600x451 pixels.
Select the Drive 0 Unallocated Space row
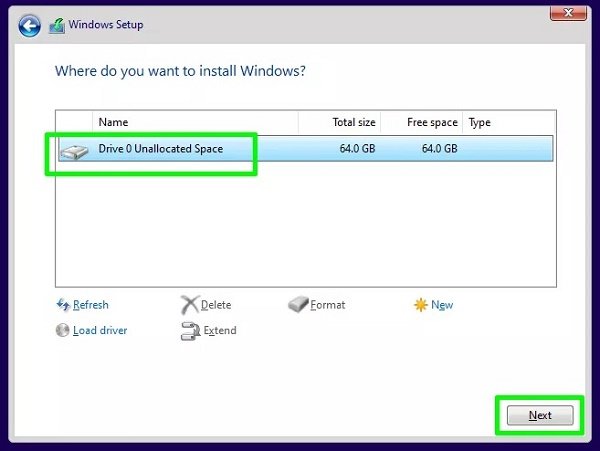300,149
